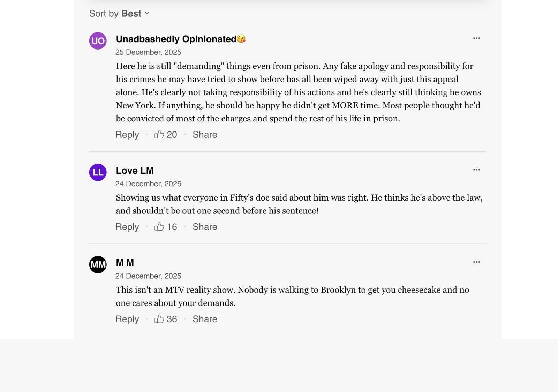Click Share on the prison comment

[x=205, y=135]
